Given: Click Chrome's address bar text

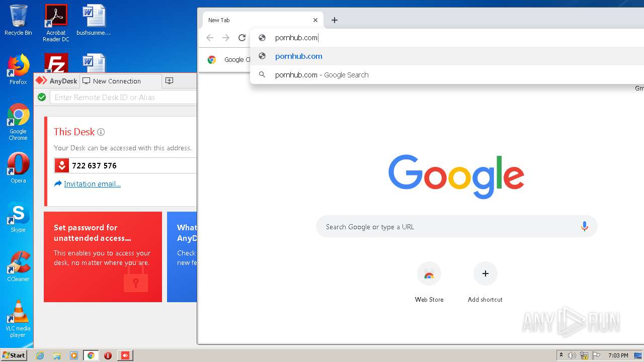Looking at the screenshot, I should pos(296,38).
